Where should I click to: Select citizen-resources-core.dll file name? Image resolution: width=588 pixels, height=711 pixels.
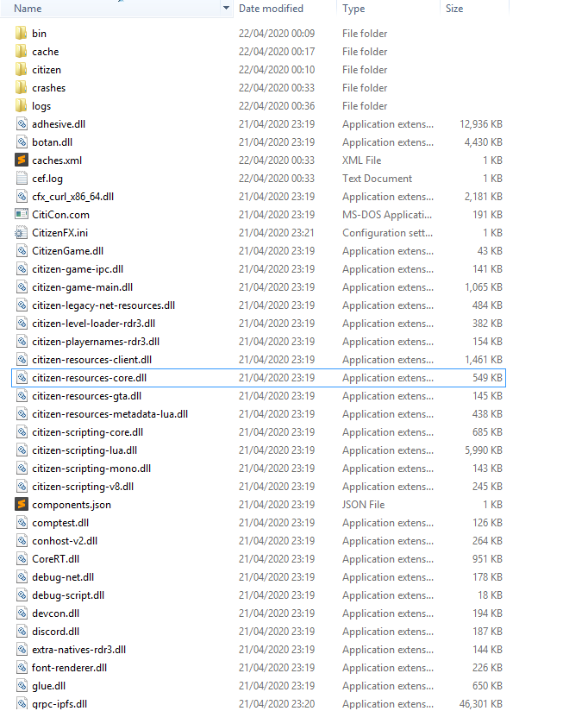click(90, 378)
